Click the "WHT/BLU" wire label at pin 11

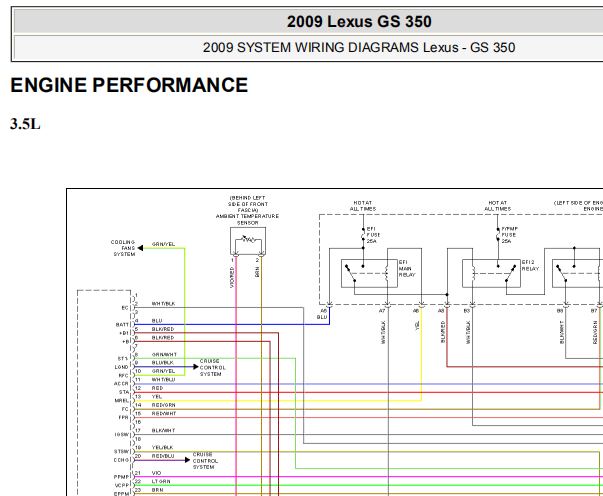coord(163,379)
